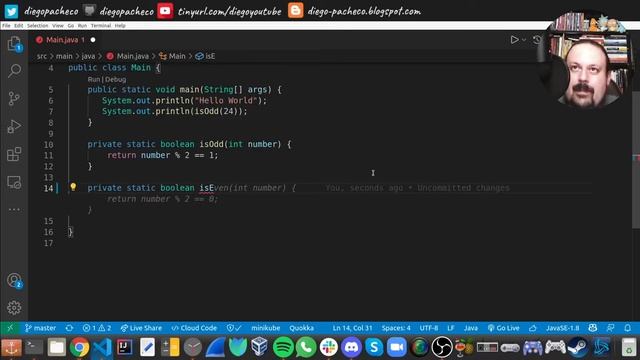Viewport: 640px width, 360px height.
Task: Select the Main.java editor tab
Action: [x=65, y=40]
